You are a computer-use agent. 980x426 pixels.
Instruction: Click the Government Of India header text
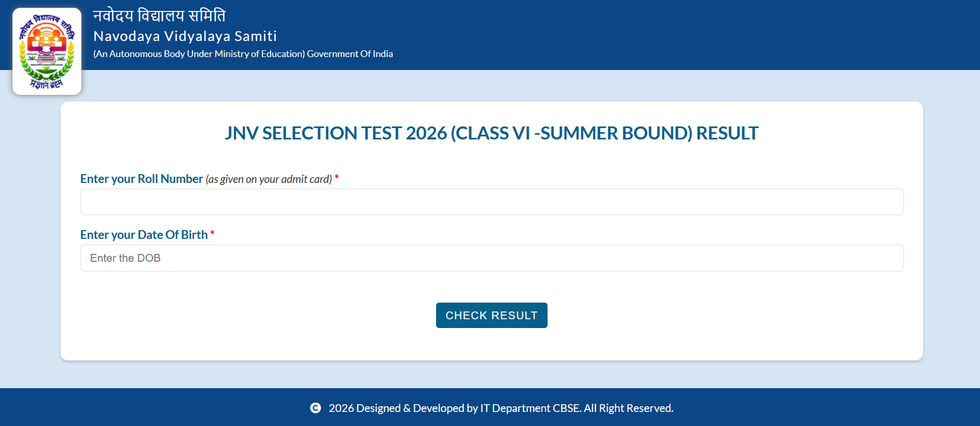point(350,54)
